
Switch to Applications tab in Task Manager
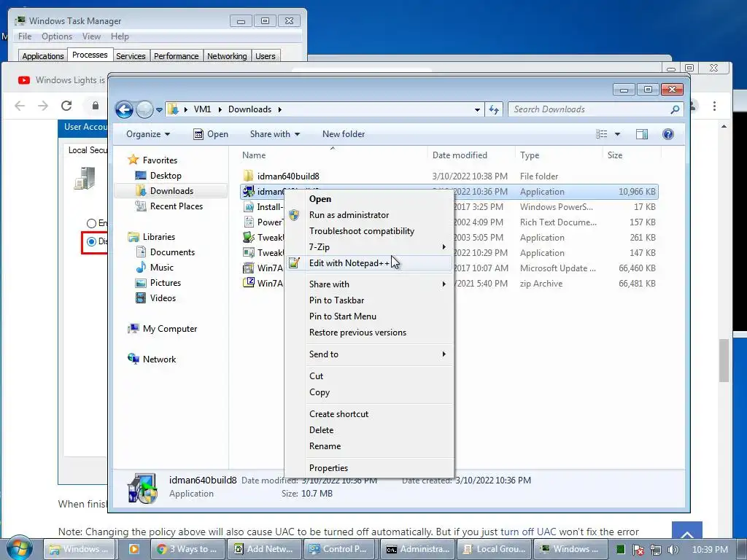pos(43,55)
